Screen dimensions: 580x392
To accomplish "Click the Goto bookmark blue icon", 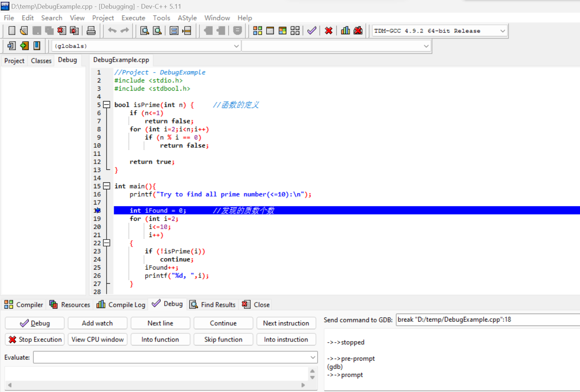I will (x=37, y=46).
